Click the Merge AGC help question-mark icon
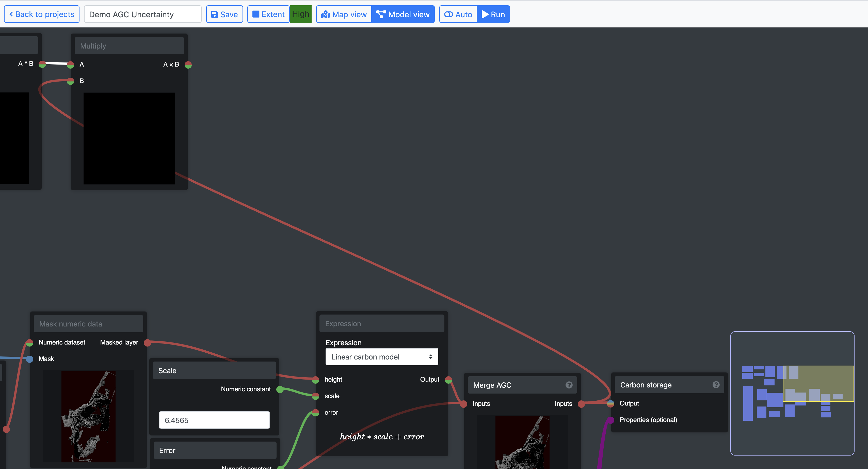868x469 pixels. tap(569, 385)
